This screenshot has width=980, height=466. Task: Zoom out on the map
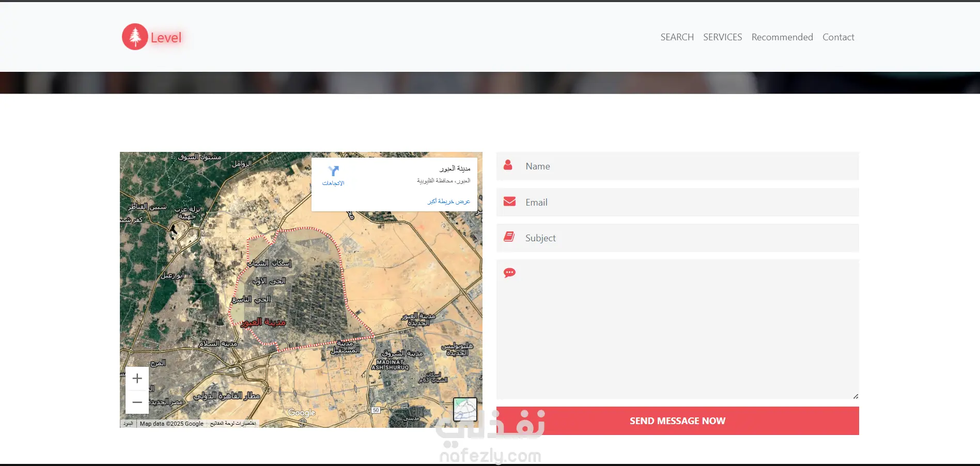[x=137, y=402]
